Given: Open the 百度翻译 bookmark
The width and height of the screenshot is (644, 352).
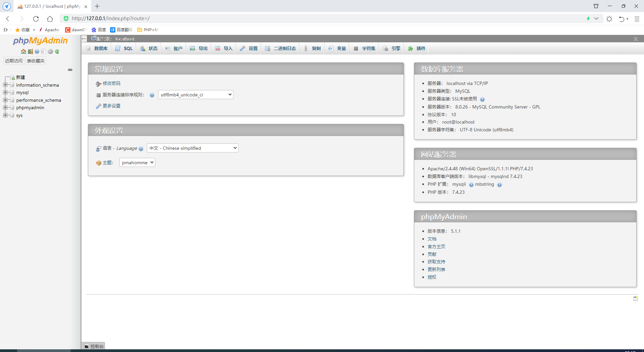Looking at the screenshot, I should (x=121, y=30).
